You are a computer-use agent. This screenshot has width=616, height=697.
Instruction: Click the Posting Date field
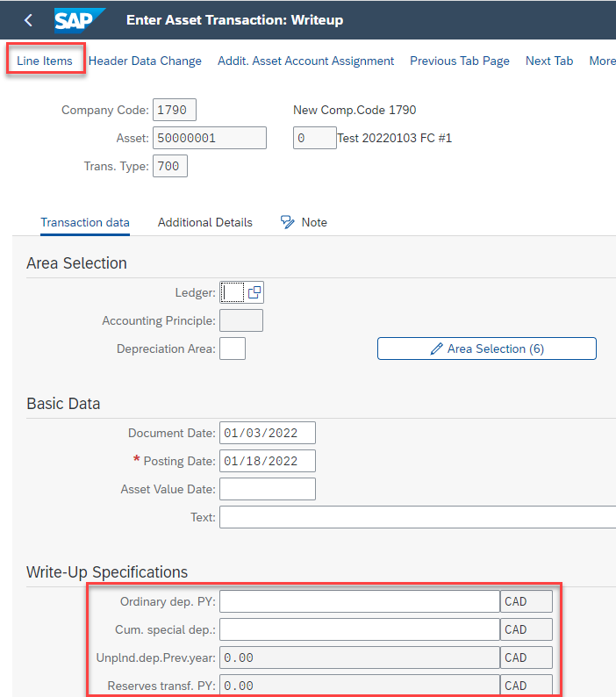[268, 461]
